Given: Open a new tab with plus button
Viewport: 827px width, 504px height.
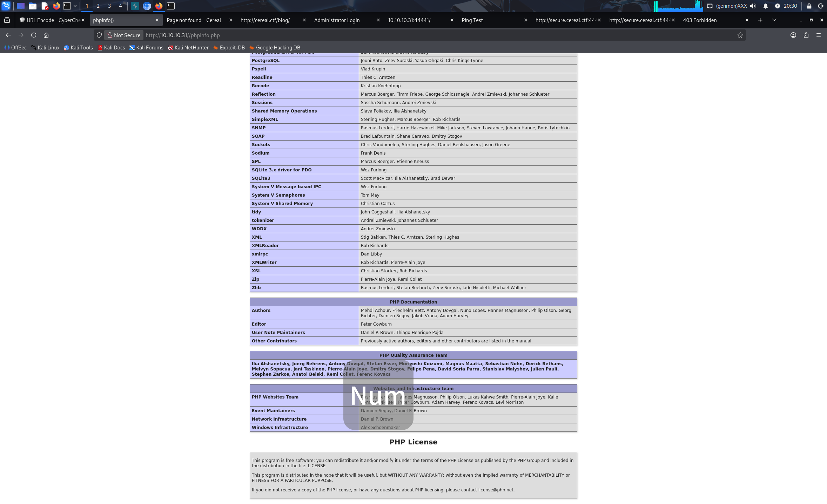Looking at the screenshot, I should click(760, 20).
